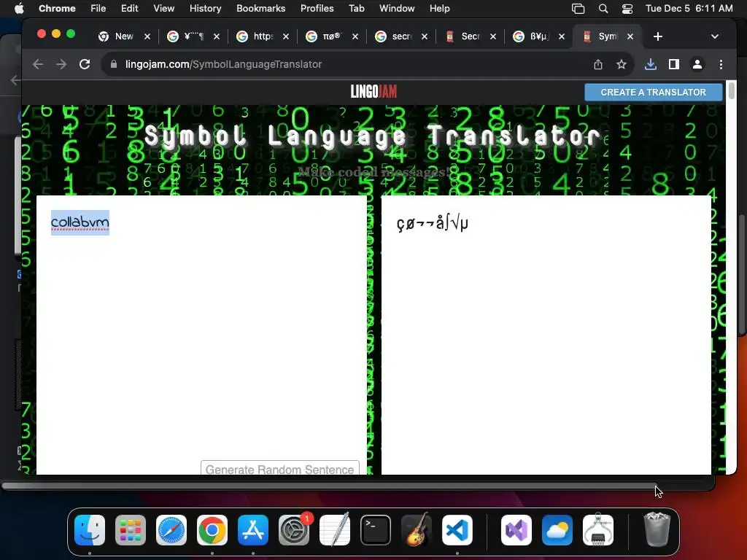Open purple Visual Studio from the dock

tap(516, 530)
